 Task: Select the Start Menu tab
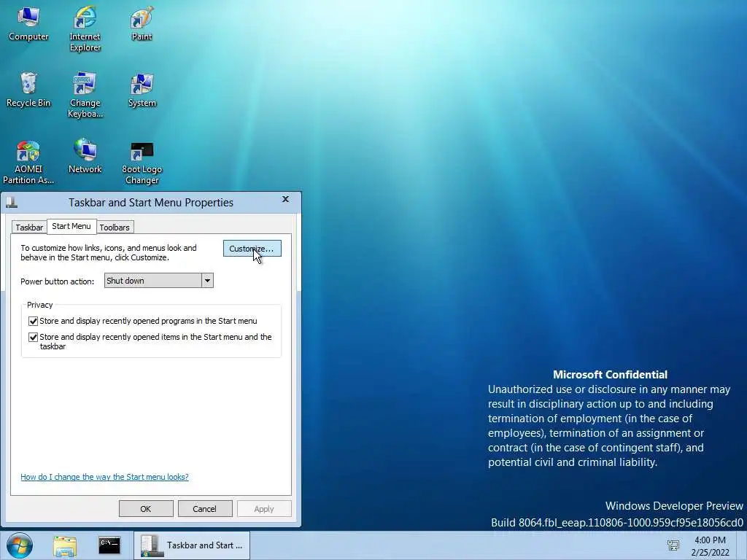coord(71,226)
